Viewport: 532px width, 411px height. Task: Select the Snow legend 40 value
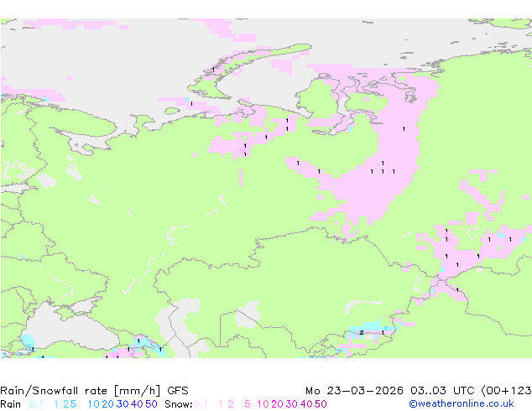click(x=306, y=404)
